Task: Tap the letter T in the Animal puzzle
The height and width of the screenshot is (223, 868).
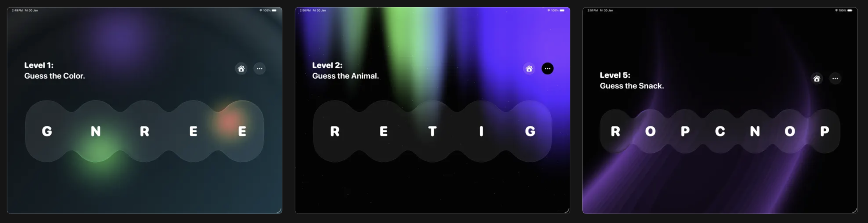Action: pyautogui.click(x=432, y=131)
